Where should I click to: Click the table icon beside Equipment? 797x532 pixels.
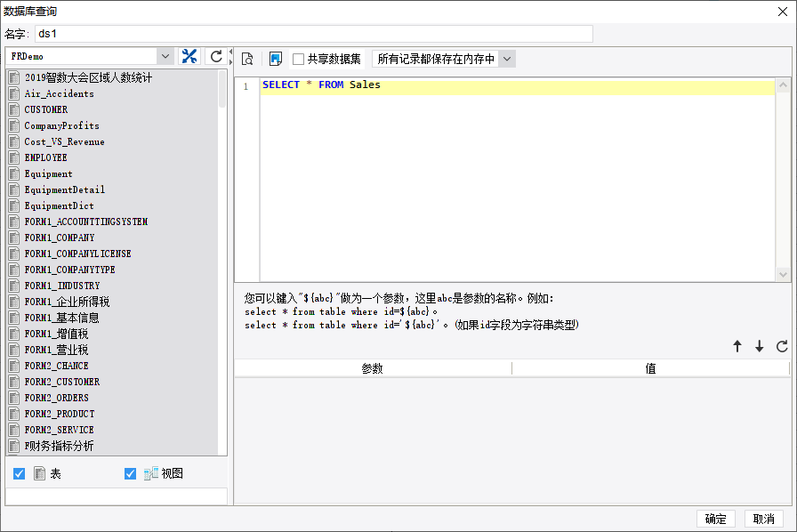coord(14,173)
